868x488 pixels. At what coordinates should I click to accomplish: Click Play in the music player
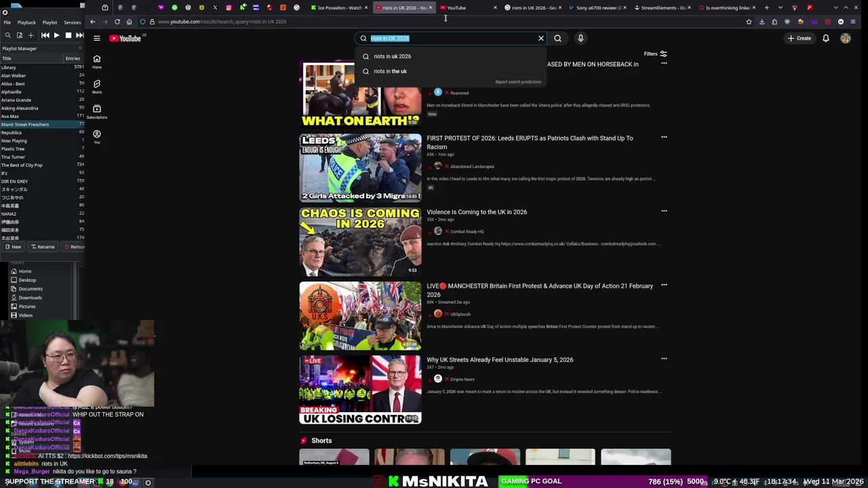(x=56, y=35)
